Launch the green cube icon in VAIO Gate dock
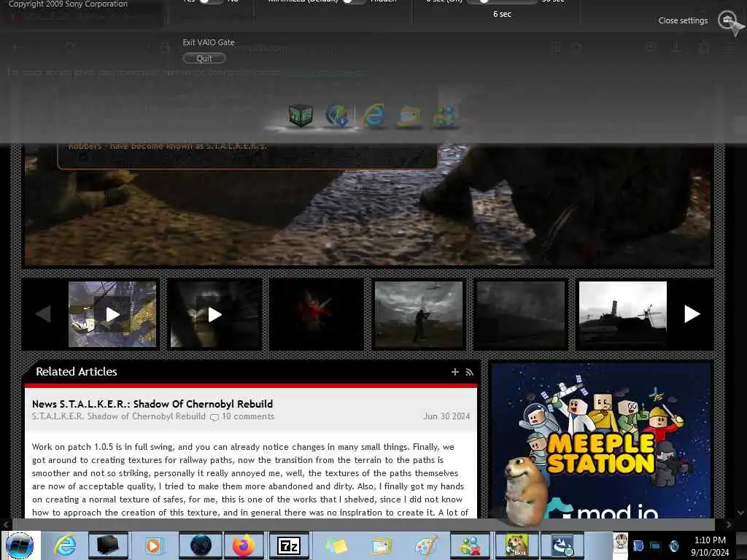 click(x=301, y=116)
